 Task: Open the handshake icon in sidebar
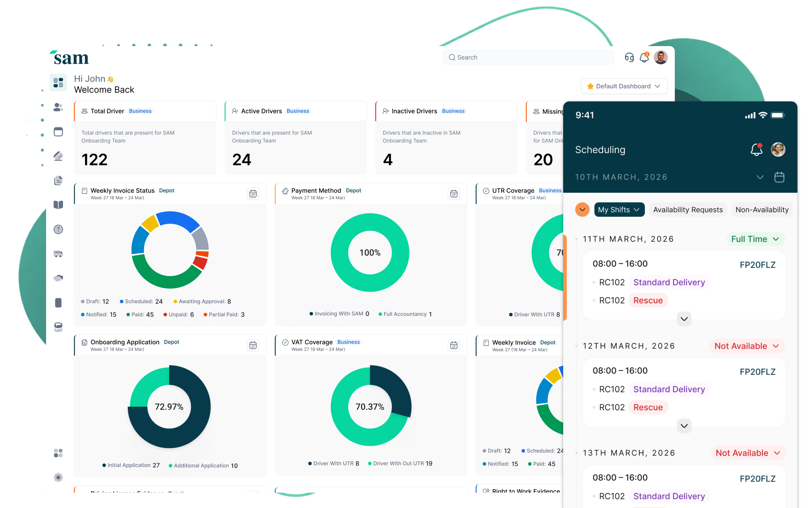coord(58,278)
